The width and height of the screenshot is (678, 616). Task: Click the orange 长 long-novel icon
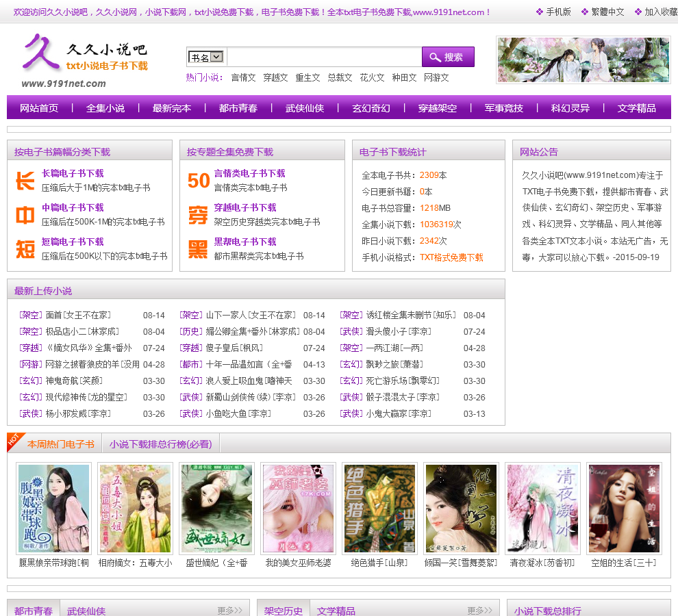pos(25,181)
